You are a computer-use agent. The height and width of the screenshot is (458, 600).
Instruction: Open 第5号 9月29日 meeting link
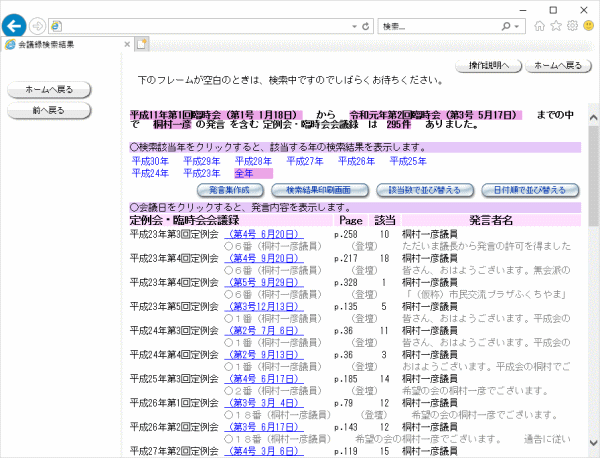click(x=264, y=282)
